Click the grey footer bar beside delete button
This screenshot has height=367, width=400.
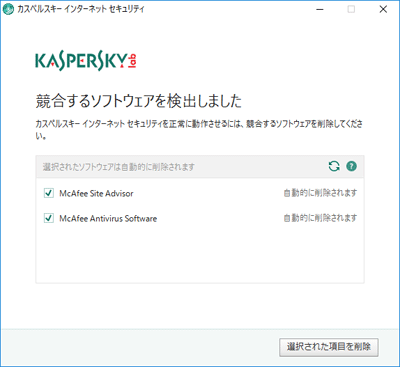pos(140,347)
